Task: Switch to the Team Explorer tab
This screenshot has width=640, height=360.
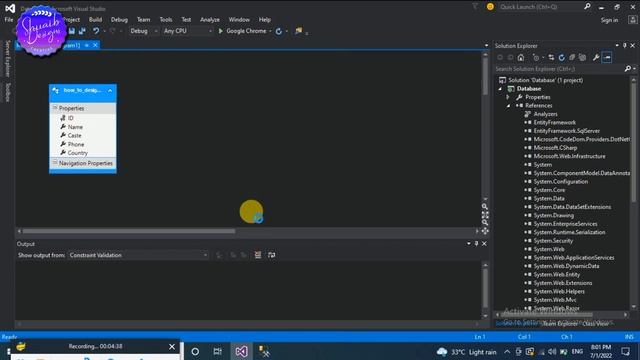Action: (x=560, y=324)
